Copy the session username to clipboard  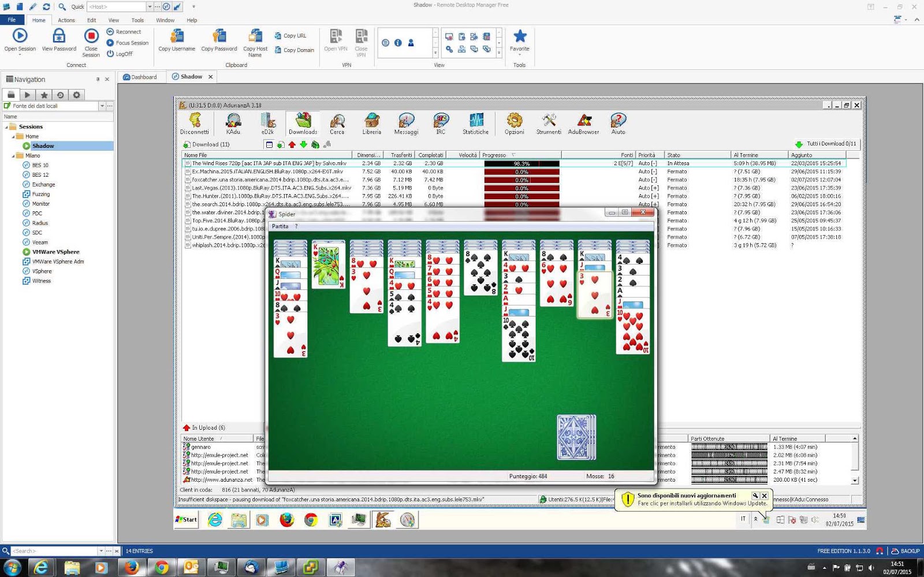(x=177, y=40)
